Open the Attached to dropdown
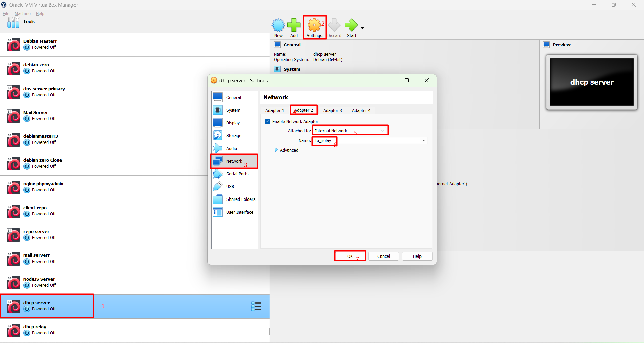644x343 pixels. [350, 131]
